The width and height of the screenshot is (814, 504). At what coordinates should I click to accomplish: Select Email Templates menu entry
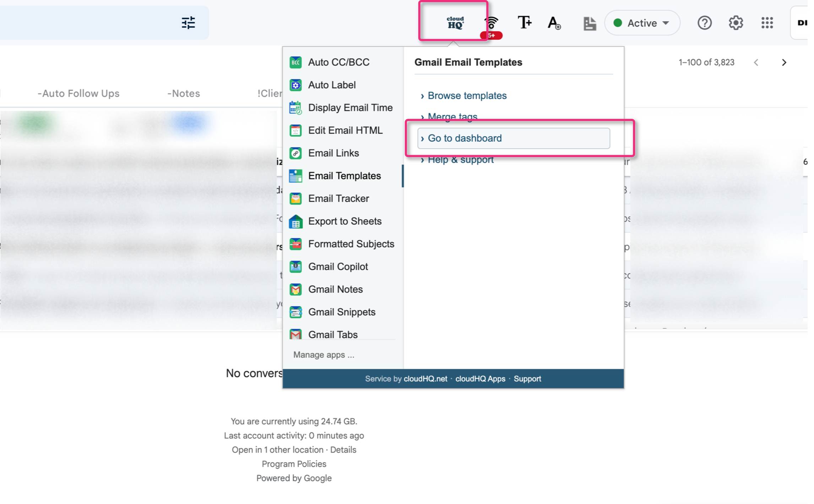point(343,176)
